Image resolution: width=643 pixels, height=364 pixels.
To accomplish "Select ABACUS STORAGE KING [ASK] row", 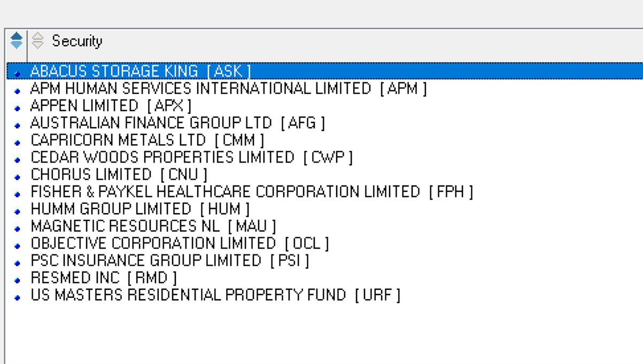I will pyautogui.click(x=324, y=71).
